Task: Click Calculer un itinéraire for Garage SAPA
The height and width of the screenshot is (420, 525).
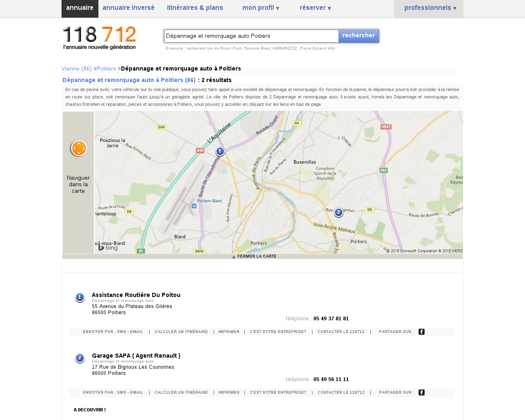Action: [181, 393]
